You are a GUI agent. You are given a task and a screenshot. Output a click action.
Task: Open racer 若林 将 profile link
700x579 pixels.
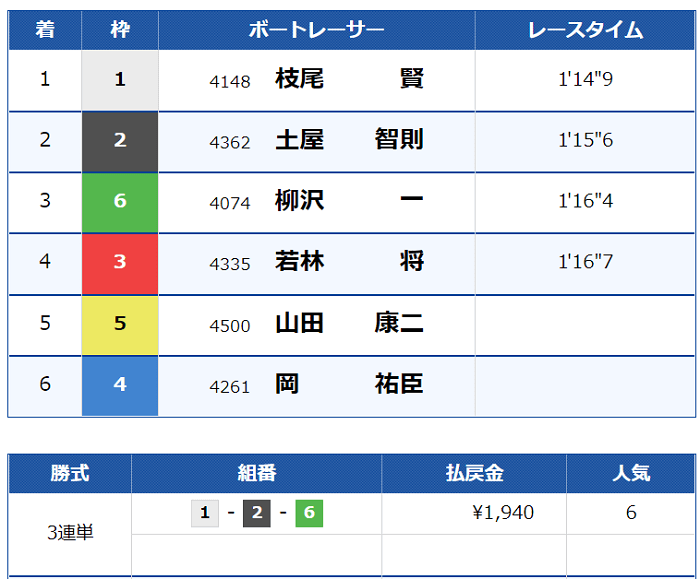click(x=349, y=262)
